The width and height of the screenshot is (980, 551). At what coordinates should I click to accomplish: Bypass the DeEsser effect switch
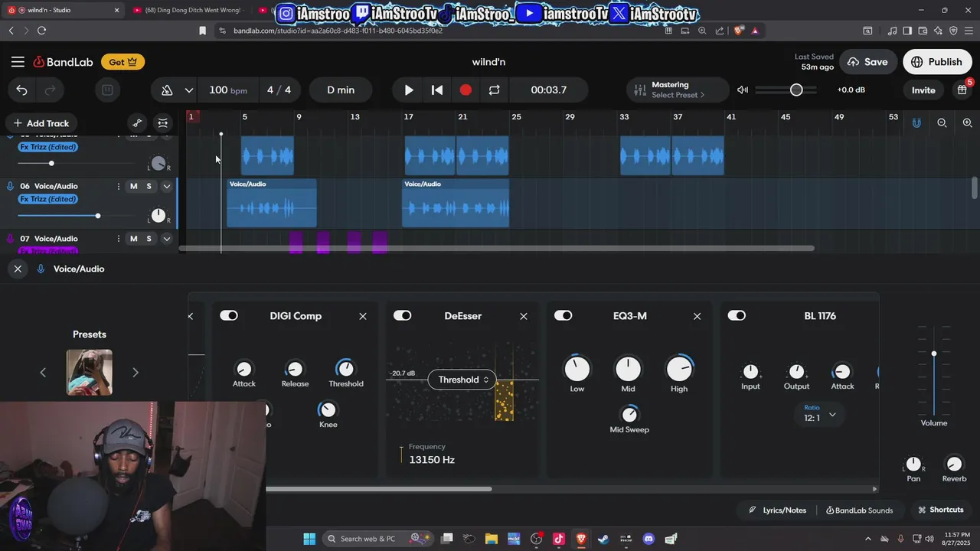pyautogui.click(x=402, y=315)
